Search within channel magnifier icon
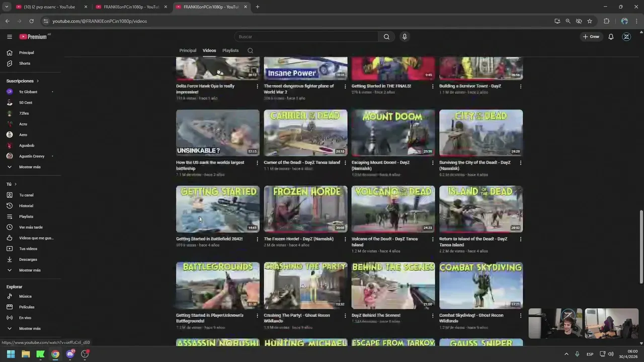This screenshot has height=362, width=644. click(x=250, y=50)
